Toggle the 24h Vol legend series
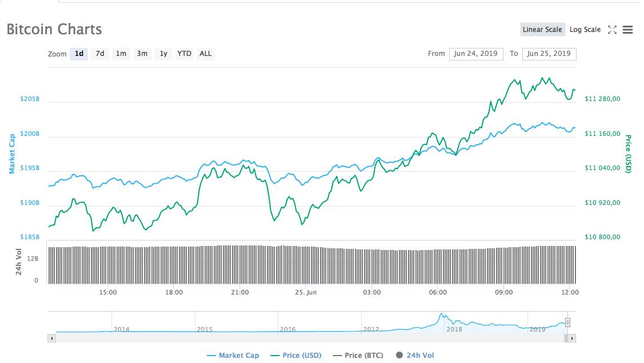This screenshot has width=644, height=363. (415, 355)
